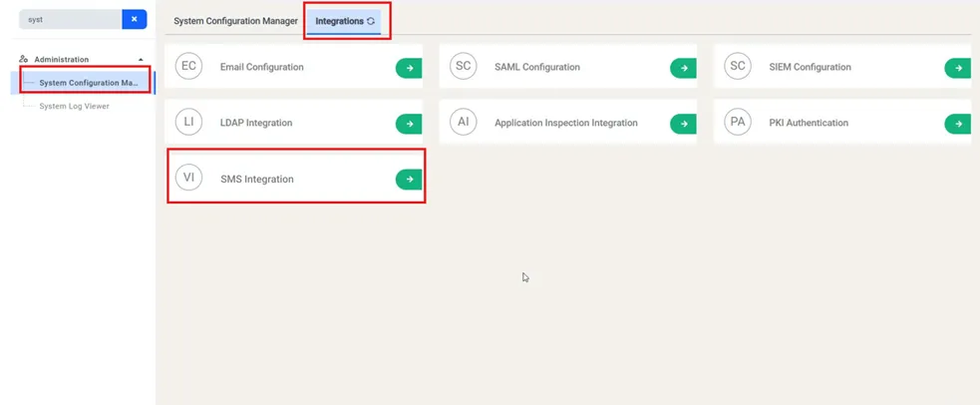Click the green arrow for Email Configuration

pos(409,68)
